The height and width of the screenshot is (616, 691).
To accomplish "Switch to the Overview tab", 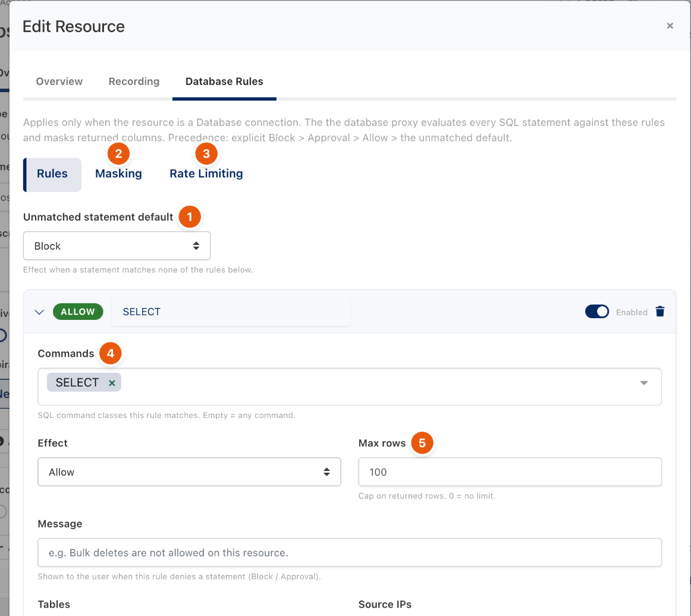I will tap(59, 81).
